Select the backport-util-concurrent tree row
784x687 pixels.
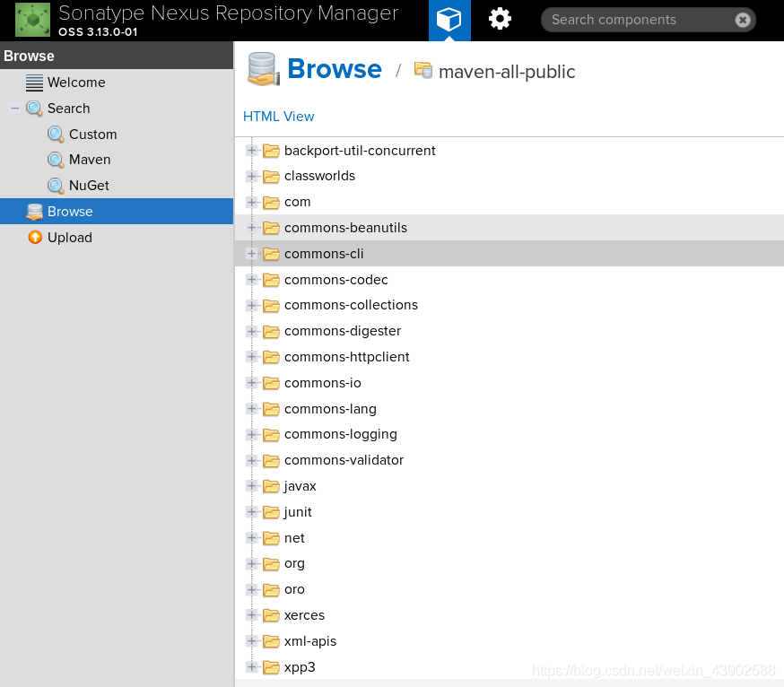click(x=509, y=151)
